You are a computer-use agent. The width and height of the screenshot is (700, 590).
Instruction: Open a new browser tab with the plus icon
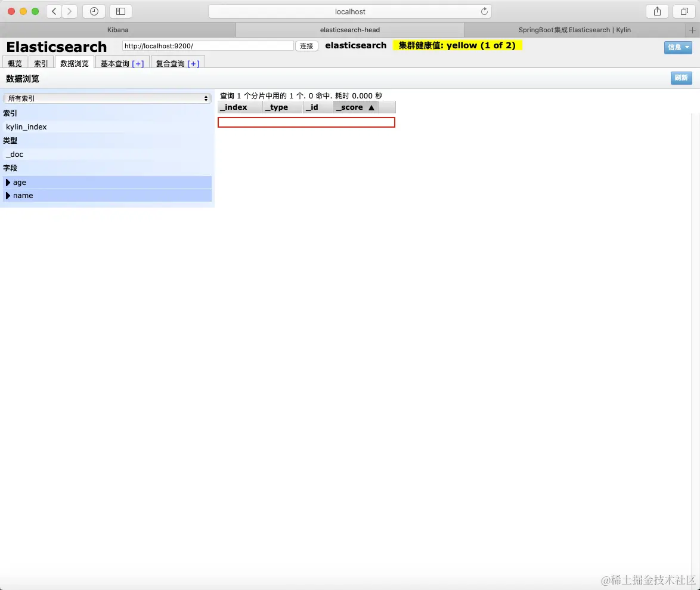[693, 29]
